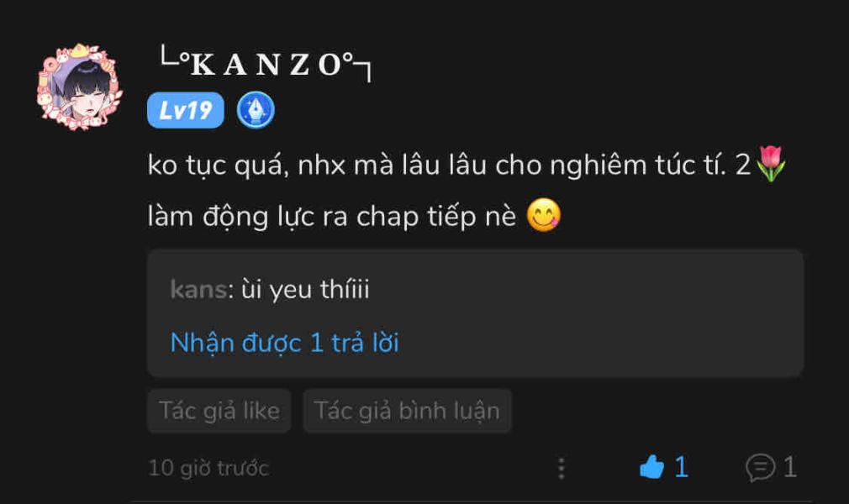Select the 'Tác giả like' tag
The image size is (849, 504).
219,411
